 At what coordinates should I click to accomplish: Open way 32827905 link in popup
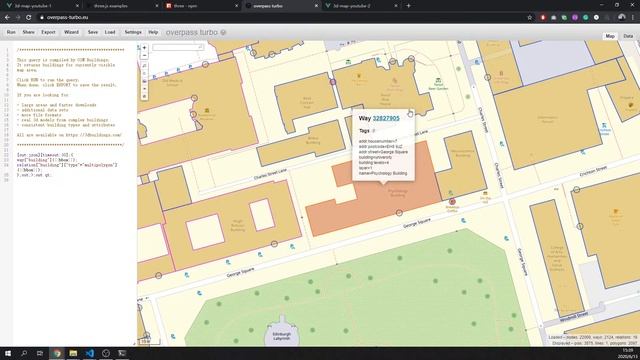click(x=386, y=118)
